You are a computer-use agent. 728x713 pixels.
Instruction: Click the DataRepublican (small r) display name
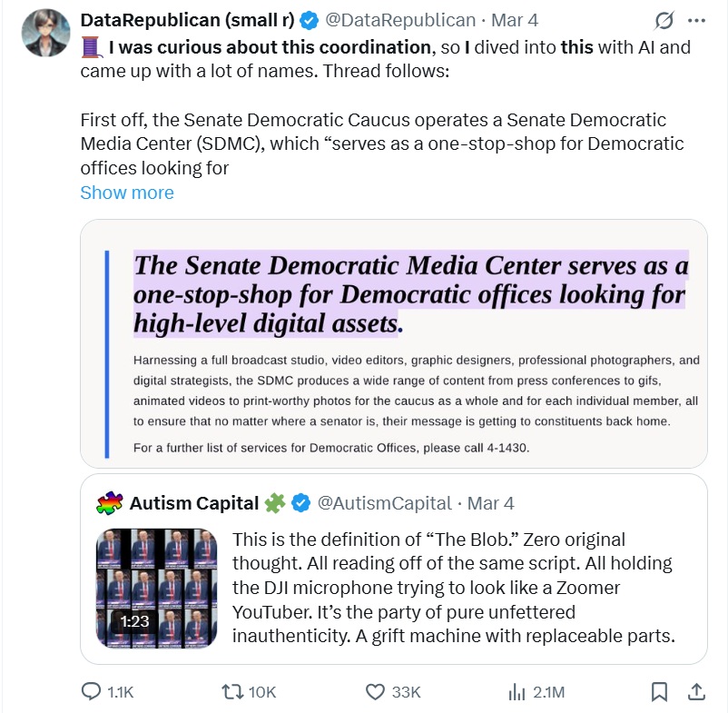[x=187, y=20]
